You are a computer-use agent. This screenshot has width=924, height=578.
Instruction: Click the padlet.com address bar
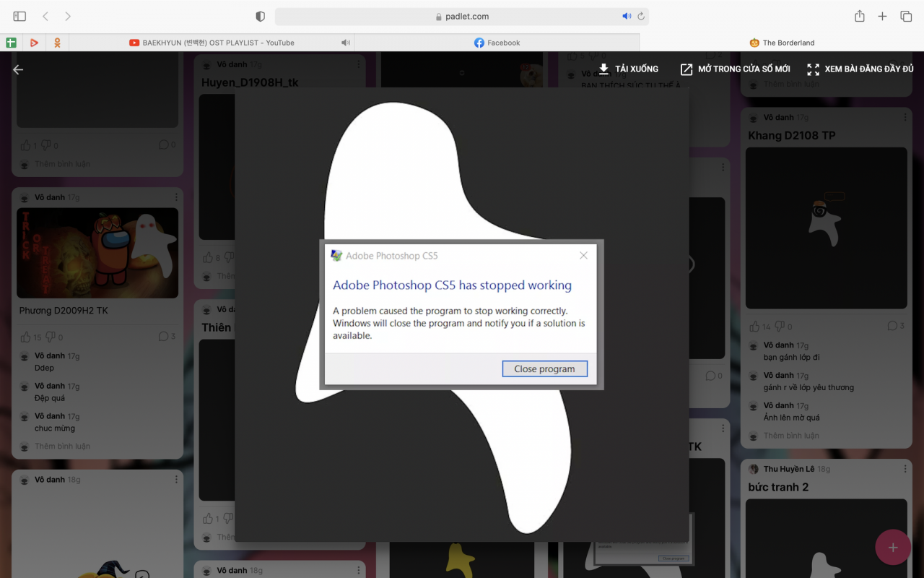(x=462, y=16)
